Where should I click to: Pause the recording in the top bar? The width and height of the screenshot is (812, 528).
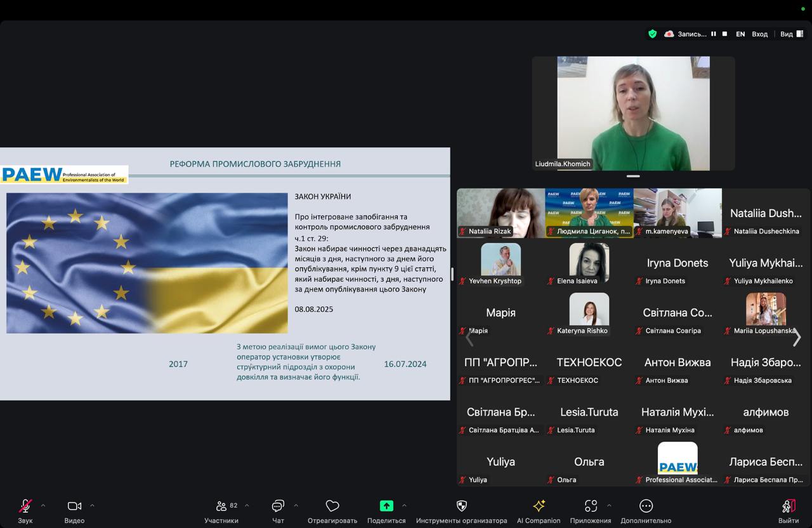(714, 34)
